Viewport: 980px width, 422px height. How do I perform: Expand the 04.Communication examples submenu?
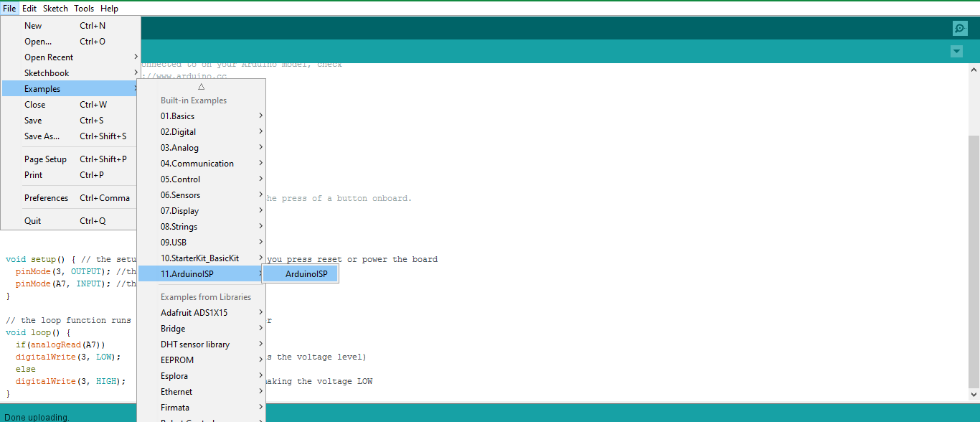[x=202, y=164]
